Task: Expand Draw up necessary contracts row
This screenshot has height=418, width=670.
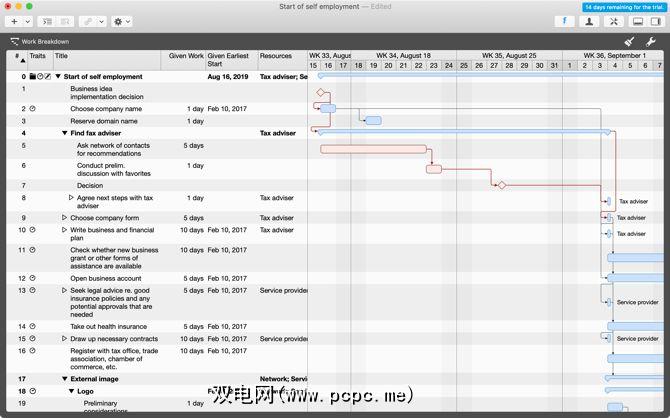Action: (65, 339)
